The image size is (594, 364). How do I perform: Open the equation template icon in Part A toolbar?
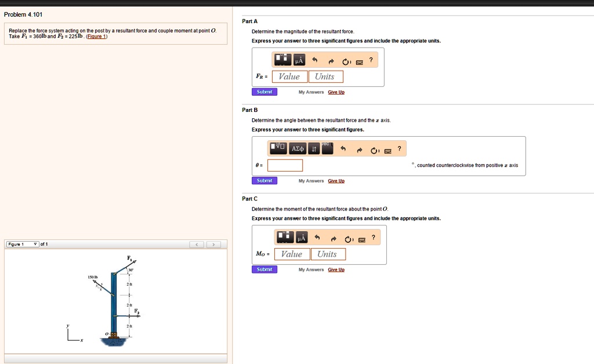pos(282,60)
